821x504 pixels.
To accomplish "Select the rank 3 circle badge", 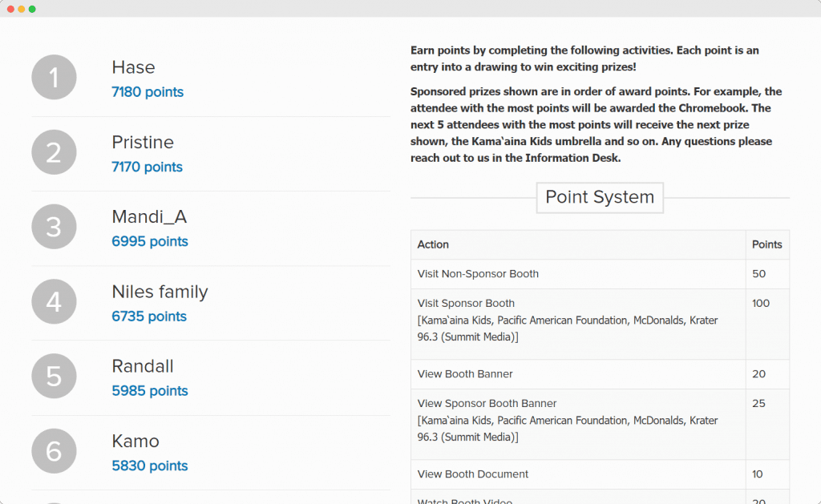I will [54, 227].
